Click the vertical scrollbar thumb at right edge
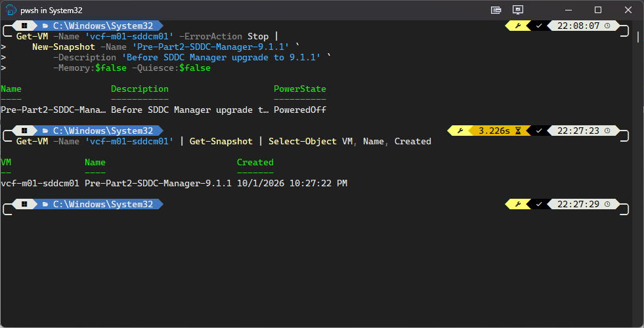 coord(638,37)
